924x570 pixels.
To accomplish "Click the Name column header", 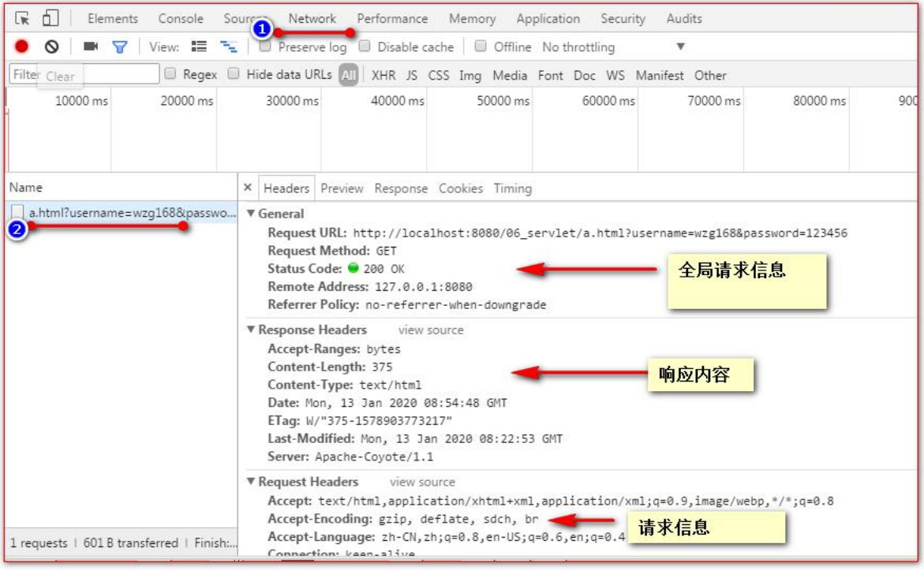I will pos(26,188).
